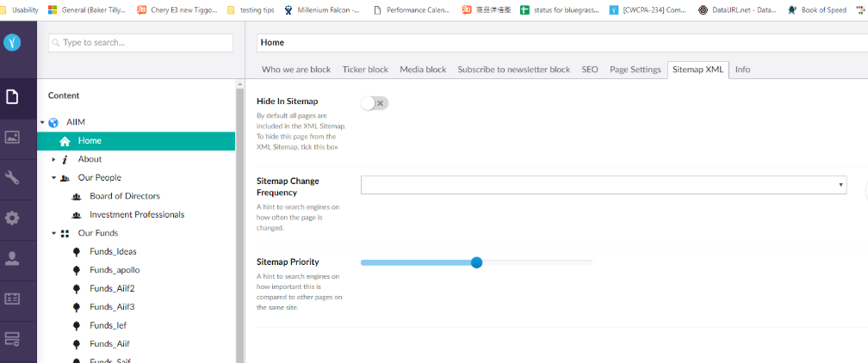Click the Funds_Ideas tree icon
The height and width of the screenshot is (363, 868).
77,252
